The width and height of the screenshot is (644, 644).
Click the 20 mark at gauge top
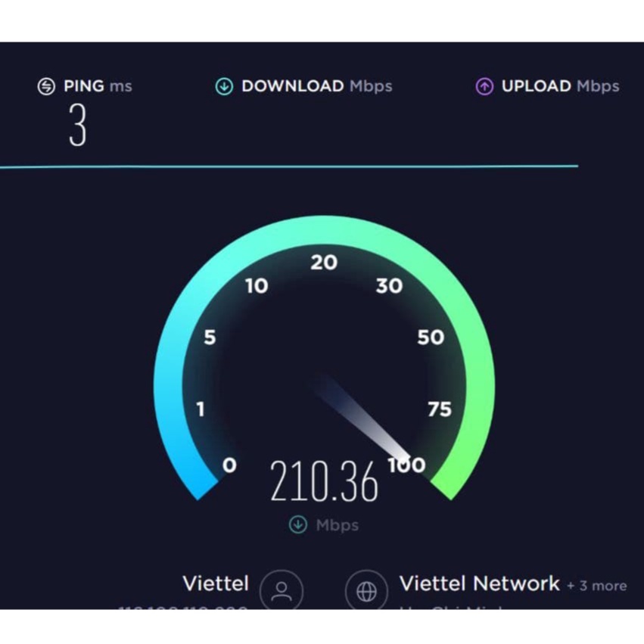click(x=324, y=263)
